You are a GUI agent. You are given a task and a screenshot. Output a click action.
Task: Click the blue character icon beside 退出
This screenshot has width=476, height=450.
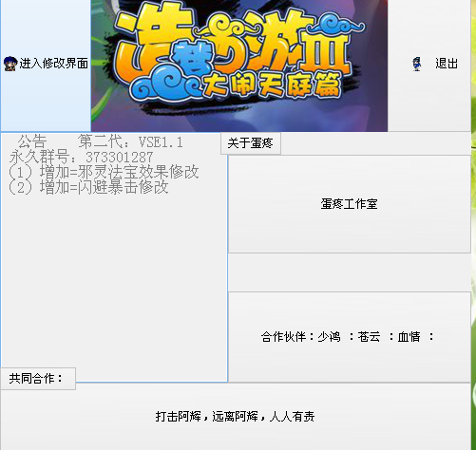(x=417, y=64)
